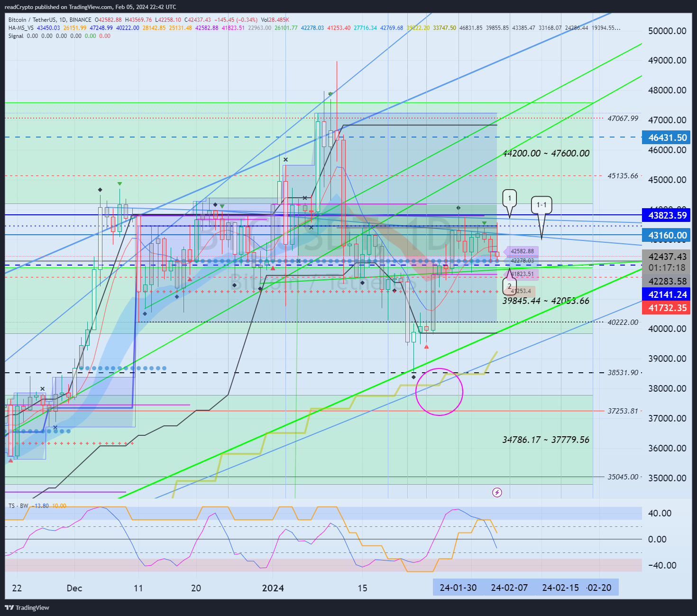Select the callout labeled "2"
The image size is (697, 616).
pos(509,286)
